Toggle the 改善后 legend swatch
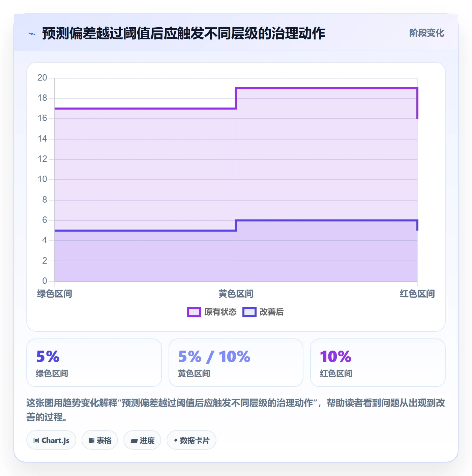Image resolution: width=472 pixels, height=476 pixels. pos(249,312)
